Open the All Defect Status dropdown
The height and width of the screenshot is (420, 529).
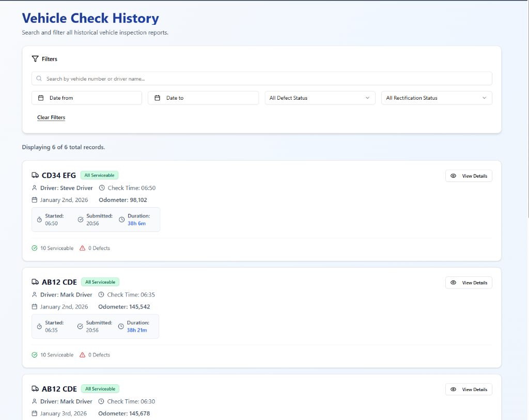(x=320, y=98)
